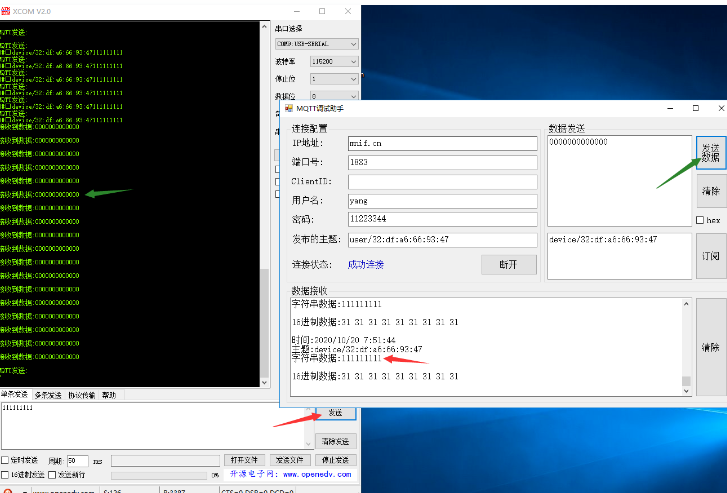Click the XCOM send progress bar at 0%

(x=159, y=475)
